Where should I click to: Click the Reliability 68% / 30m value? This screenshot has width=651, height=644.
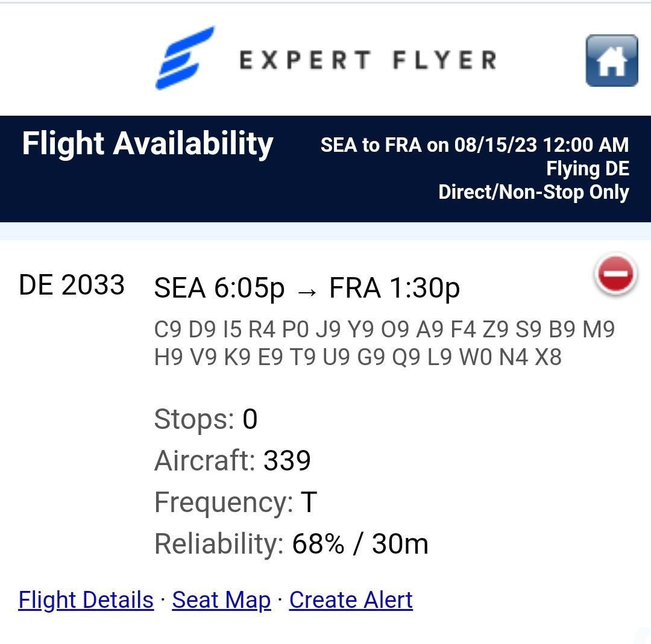[x=360, y=543]
